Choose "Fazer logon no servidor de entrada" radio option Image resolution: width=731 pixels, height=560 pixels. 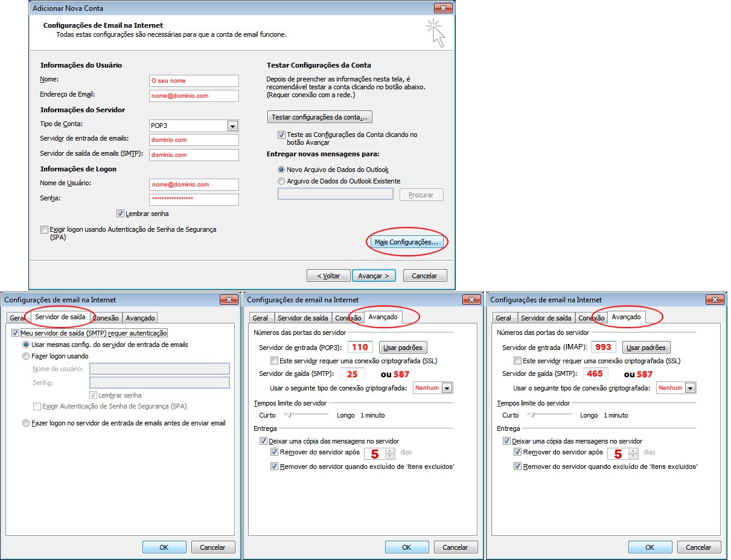[x=26, y=423]
